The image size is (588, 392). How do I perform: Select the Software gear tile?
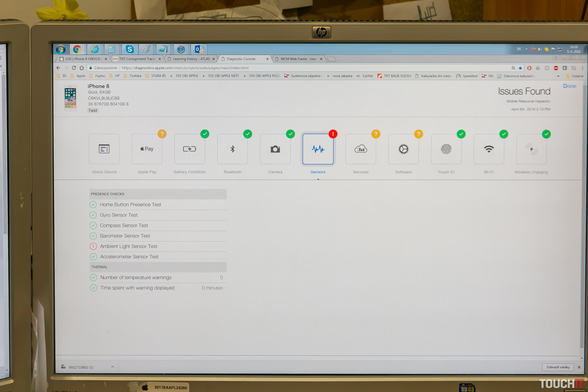(x=403, y=149)
